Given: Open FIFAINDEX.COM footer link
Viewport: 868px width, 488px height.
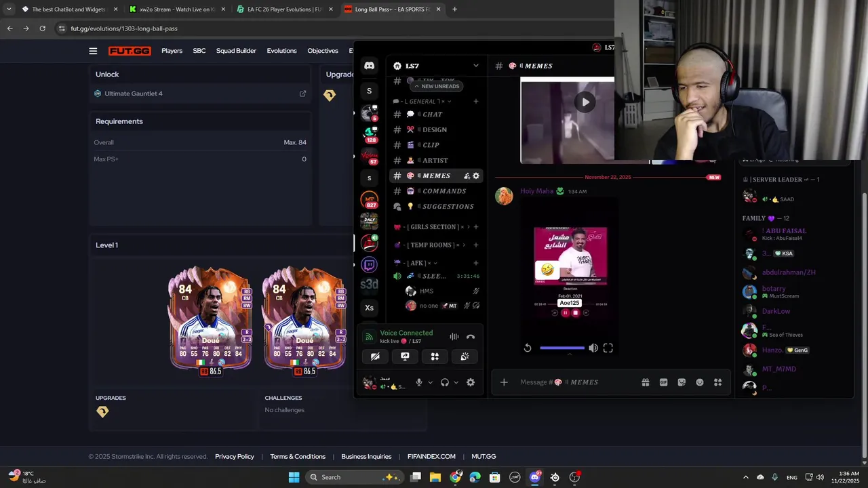Looking at the screenshot, I should (x=431, y=456).
